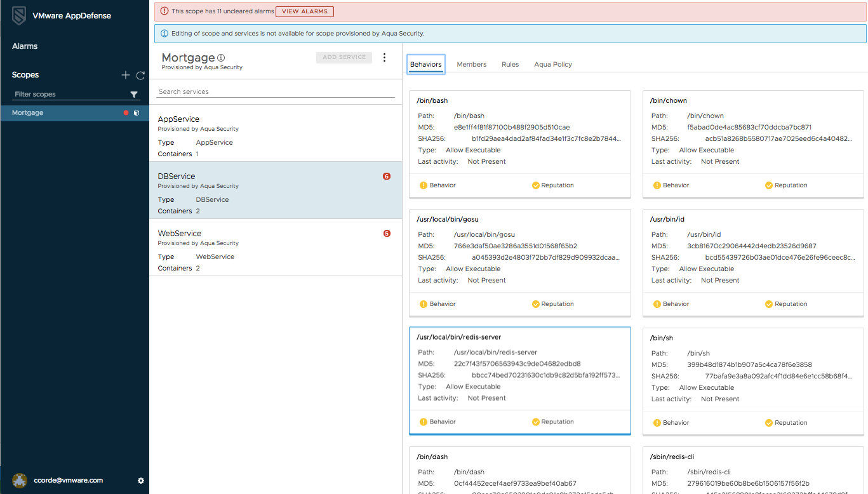Open user settings gear icon
This screenshot has width=868, height=494.
tap(141, 481)
